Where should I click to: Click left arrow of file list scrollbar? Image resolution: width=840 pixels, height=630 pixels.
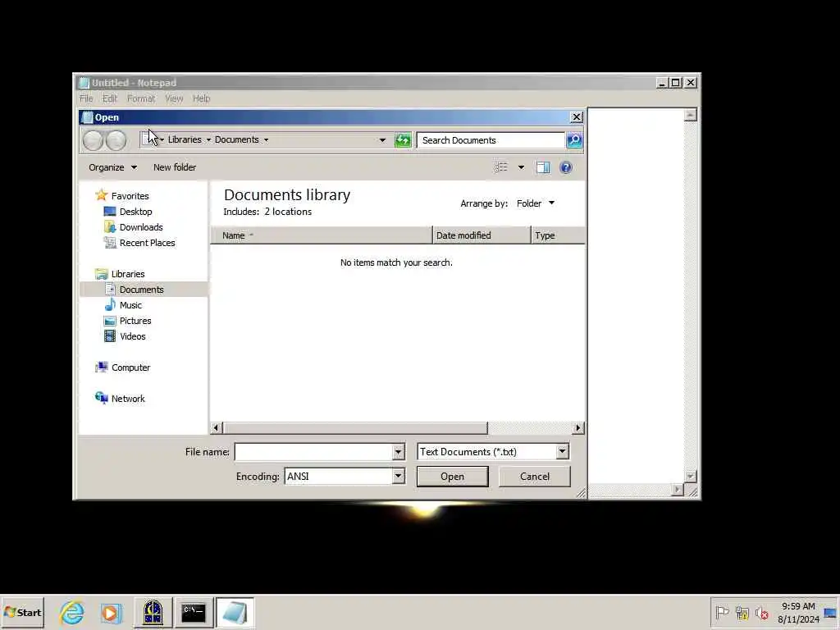(x=216, y=428)
